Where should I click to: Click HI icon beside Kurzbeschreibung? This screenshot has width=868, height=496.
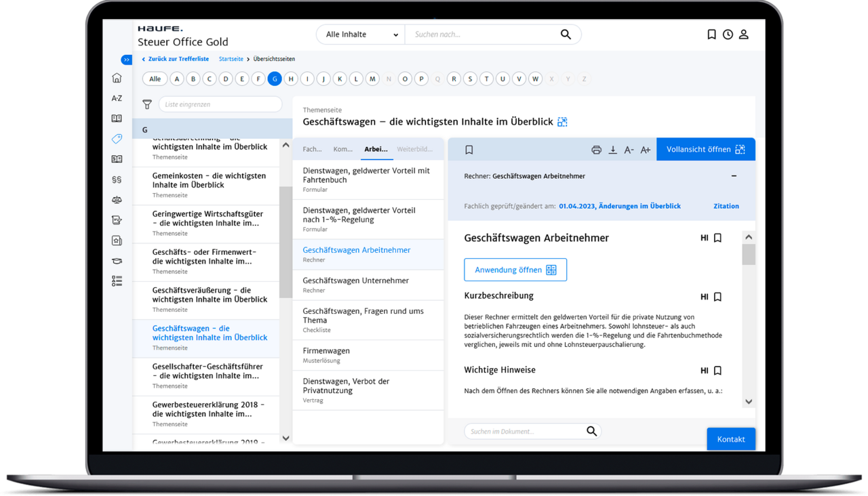point(704,297)
